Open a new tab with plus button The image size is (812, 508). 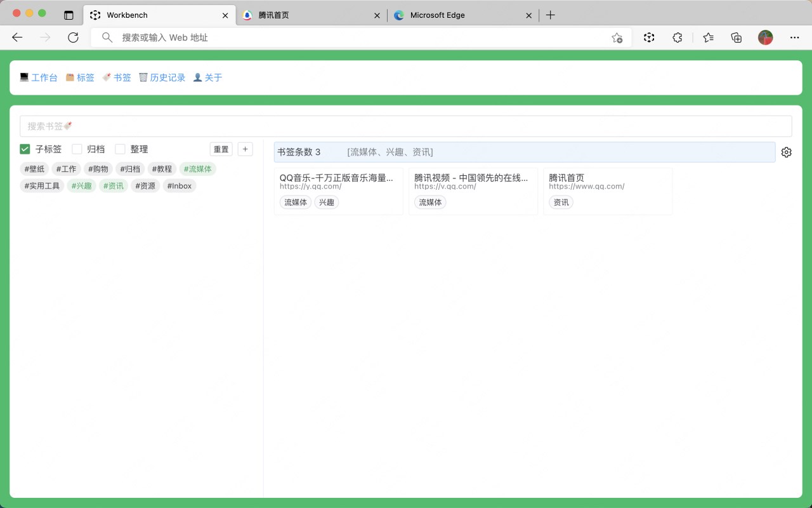click(551, 15)
